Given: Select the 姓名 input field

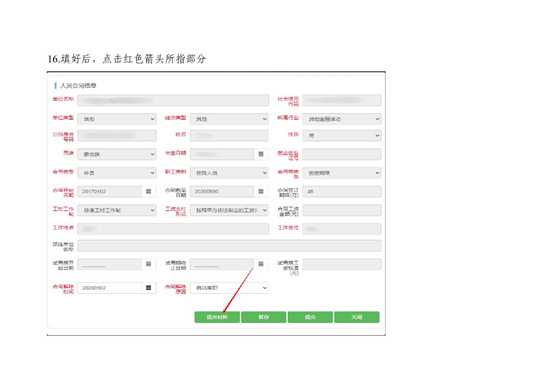Looking at the screenshot, I should (x=229, y=135).
